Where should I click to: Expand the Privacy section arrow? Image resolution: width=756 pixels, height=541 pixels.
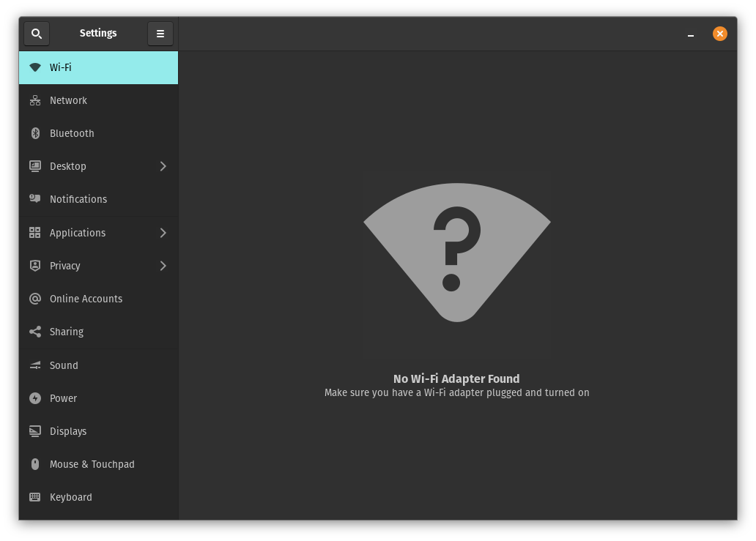click(x=163, y=266)
